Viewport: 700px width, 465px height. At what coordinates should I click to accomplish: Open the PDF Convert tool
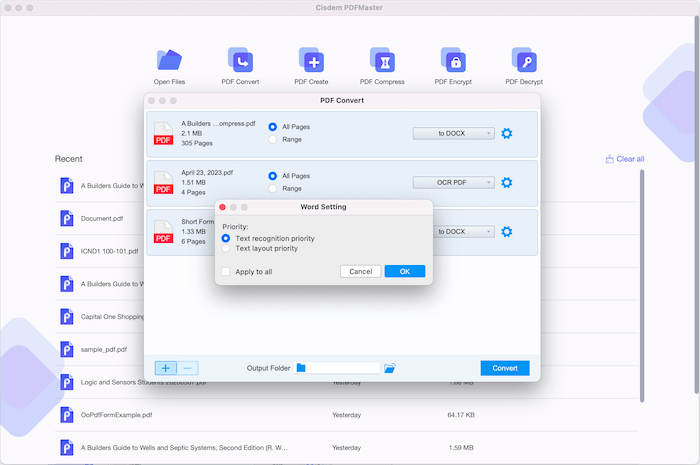coord(240,60)
